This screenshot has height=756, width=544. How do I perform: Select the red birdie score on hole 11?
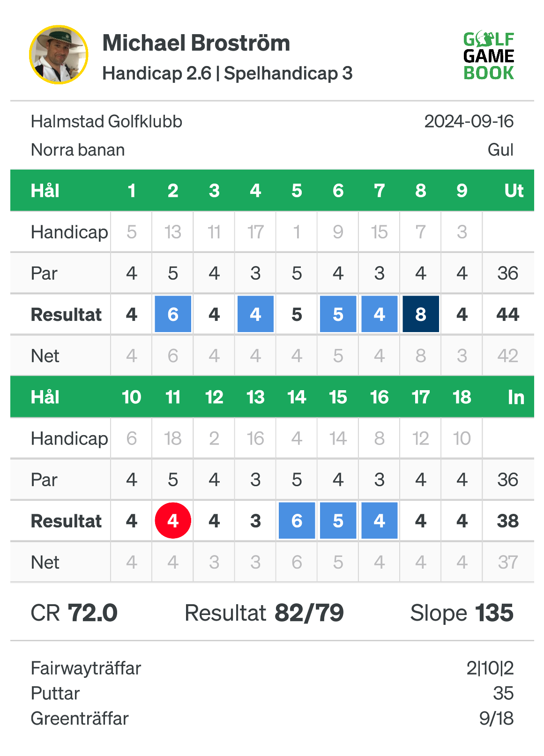(x=173, y=520)
